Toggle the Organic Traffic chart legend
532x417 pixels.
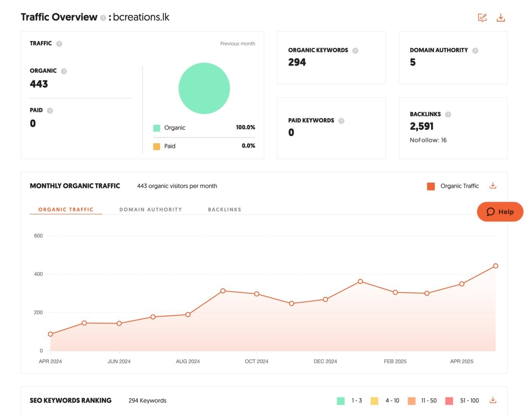click(x=453, y=186)
